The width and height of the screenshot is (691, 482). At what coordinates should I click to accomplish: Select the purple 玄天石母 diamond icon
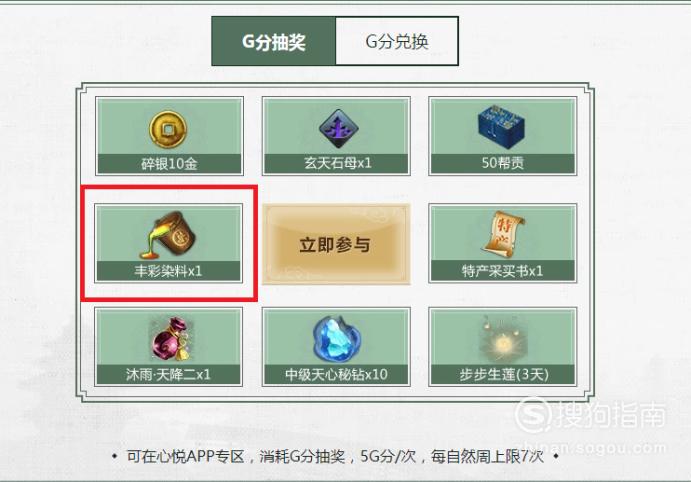338,129
